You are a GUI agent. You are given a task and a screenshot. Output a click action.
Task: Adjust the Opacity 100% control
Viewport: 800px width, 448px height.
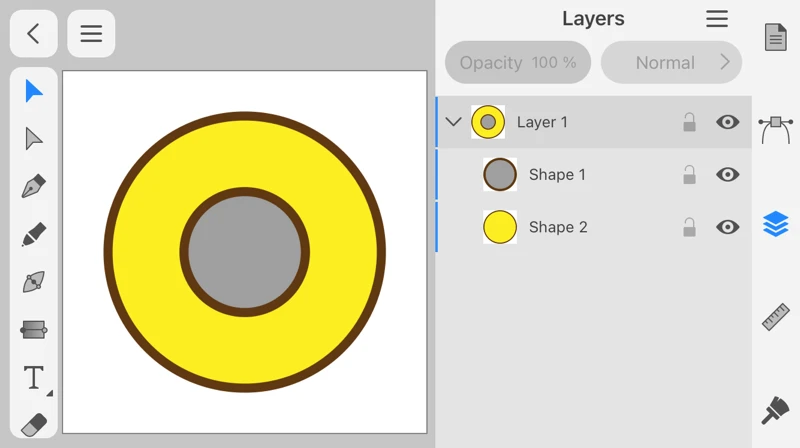tap(518, 62)
